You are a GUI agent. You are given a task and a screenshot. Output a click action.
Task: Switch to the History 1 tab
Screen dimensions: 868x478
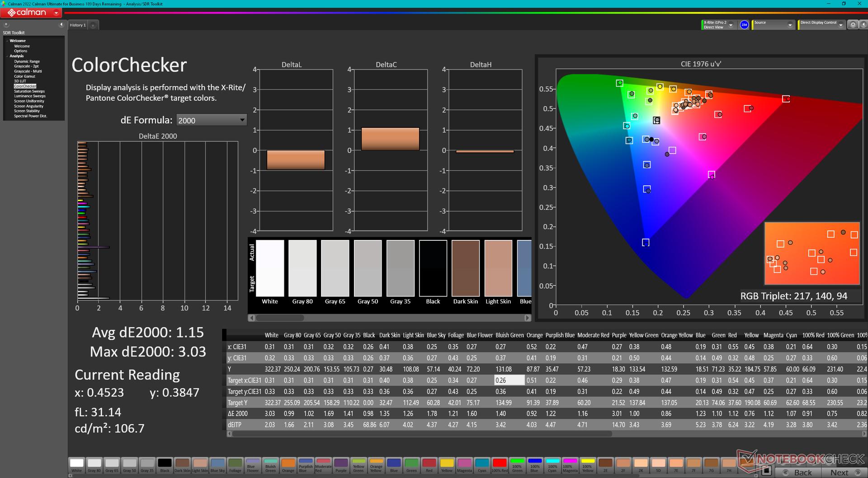[77, 25]
